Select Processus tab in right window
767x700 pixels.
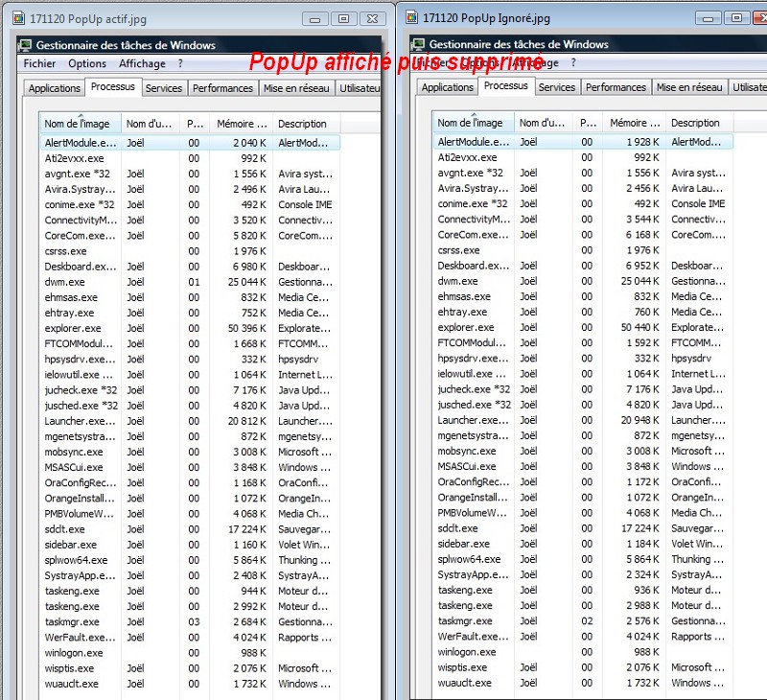coord(506,85)
